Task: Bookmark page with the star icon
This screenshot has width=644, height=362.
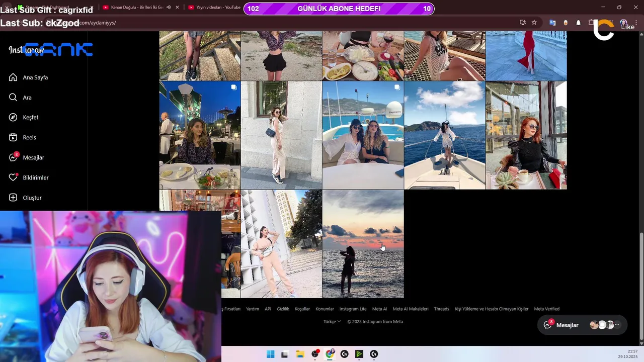Action: [x=534, y=23]
